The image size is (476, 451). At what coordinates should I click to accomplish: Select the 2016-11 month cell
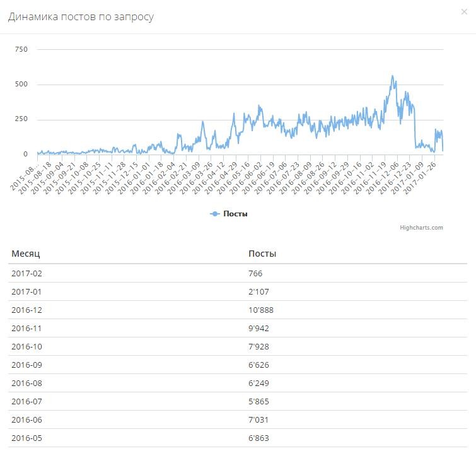26,328
